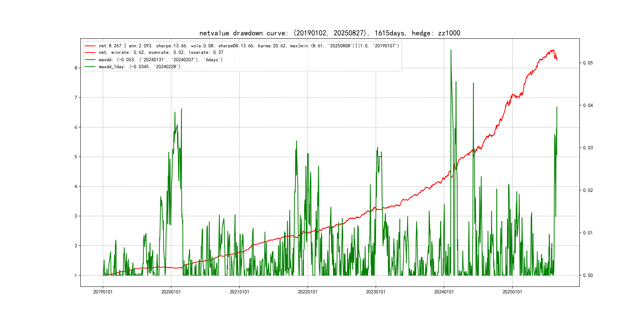Image resolution: width=644 pixels, height=322 pixels.
Task: Click the right y-axis label 0.03
Action: [x=588, y=148]
